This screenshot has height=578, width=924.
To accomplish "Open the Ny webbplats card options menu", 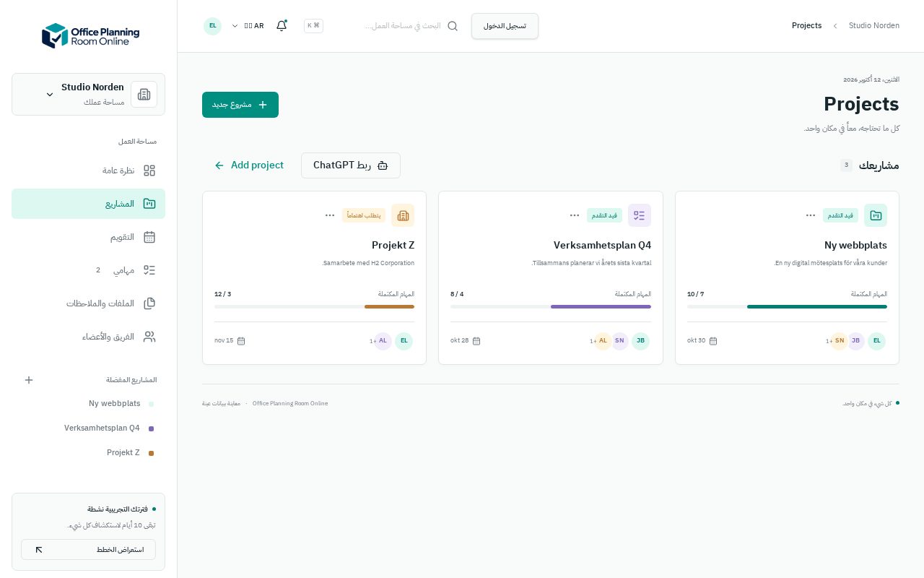I will tap(811, 215).
